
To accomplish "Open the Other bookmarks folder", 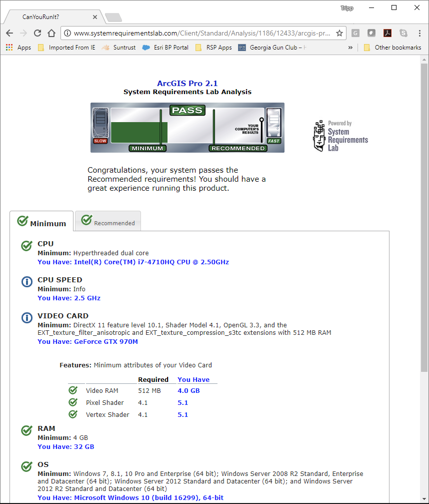I will pyautogui.click(x=392, y=48).
